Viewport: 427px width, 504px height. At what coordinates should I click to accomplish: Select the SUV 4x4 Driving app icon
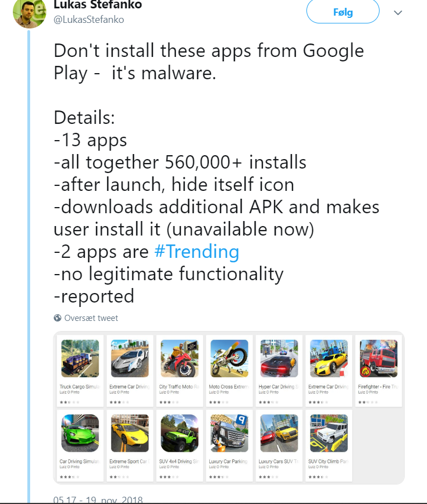click(x=179, y=433)
